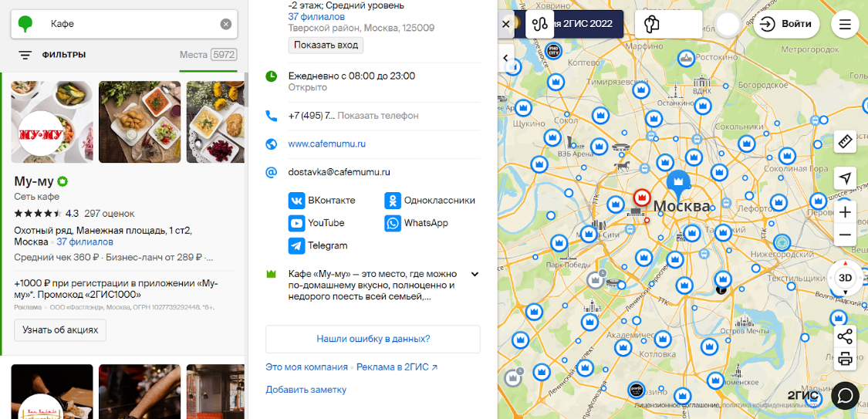
Task: Click the Pho City marker on the map
Action: pyautogui.click(x=553, y=50)
